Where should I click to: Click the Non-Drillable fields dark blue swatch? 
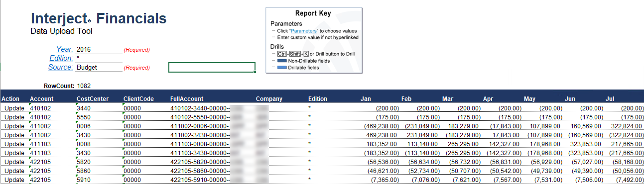point(281,61)
